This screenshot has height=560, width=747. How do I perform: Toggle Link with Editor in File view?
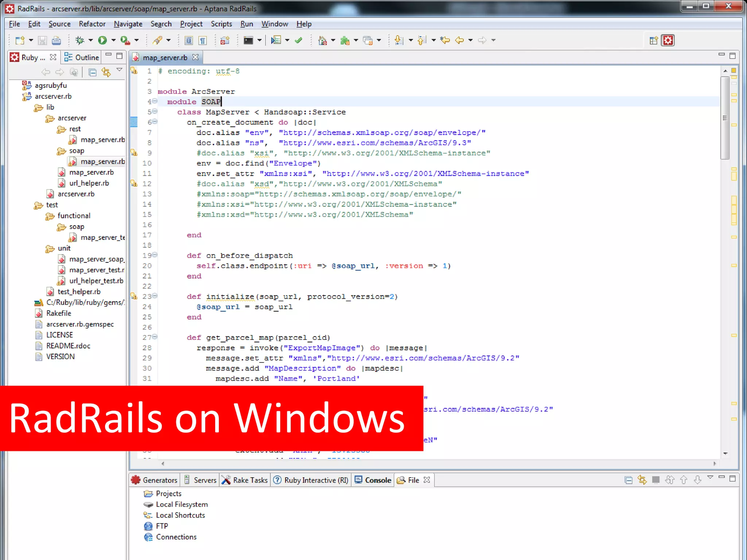click(642, 480)
